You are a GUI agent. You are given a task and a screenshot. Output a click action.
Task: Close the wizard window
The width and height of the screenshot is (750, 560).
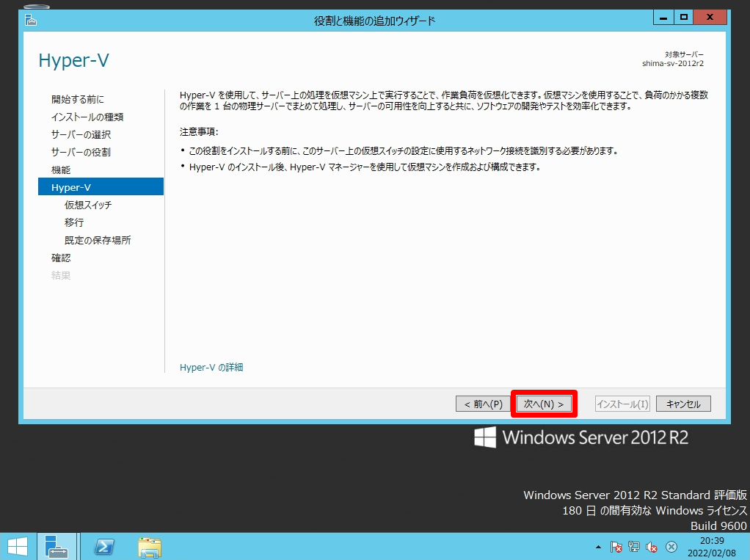coord(710,17)
